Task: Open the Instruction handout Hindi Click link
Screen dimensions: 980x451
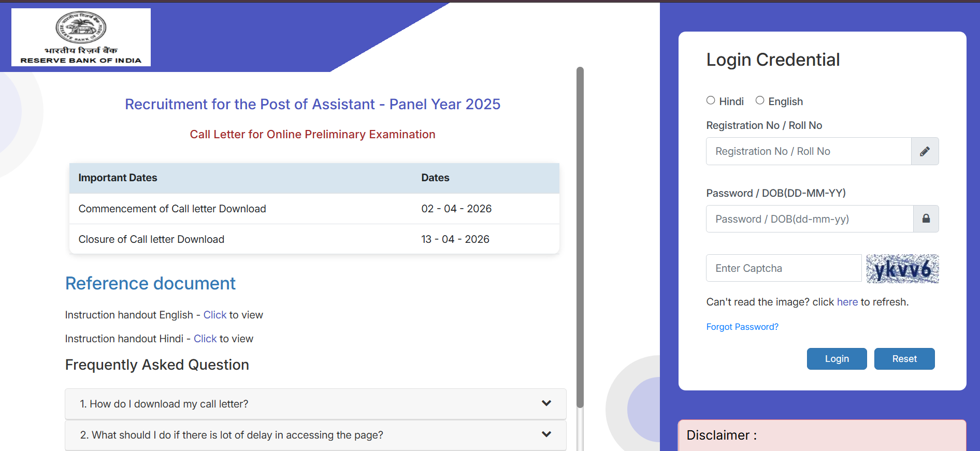Action: [205, 339]
